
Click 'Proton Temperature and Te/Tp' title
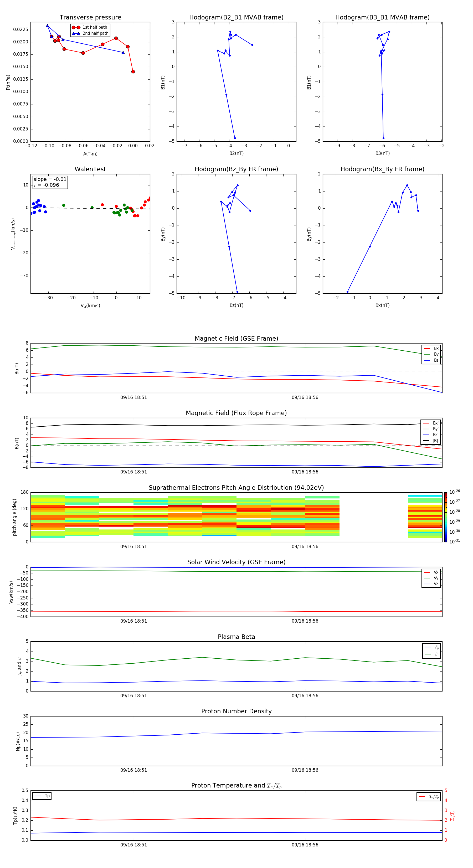[x=236, y=786]
